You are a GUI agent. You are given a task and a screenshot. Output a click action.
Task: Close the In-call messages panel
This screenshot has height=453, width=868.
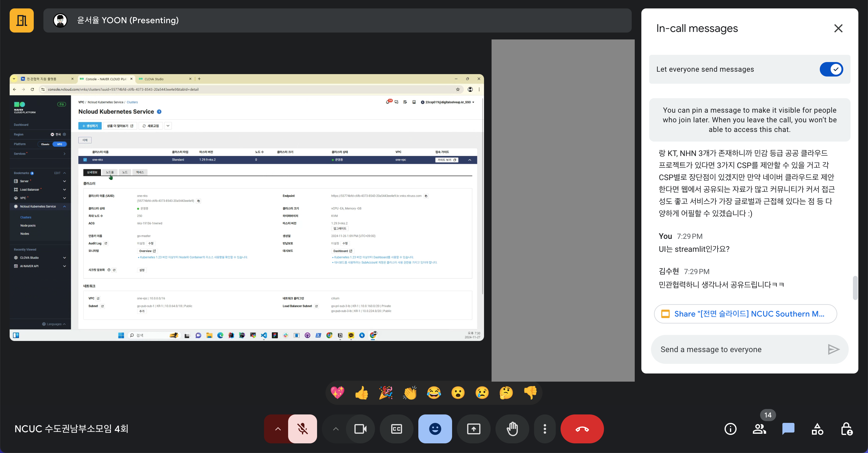pyautogui.click(x=838, y=28)
